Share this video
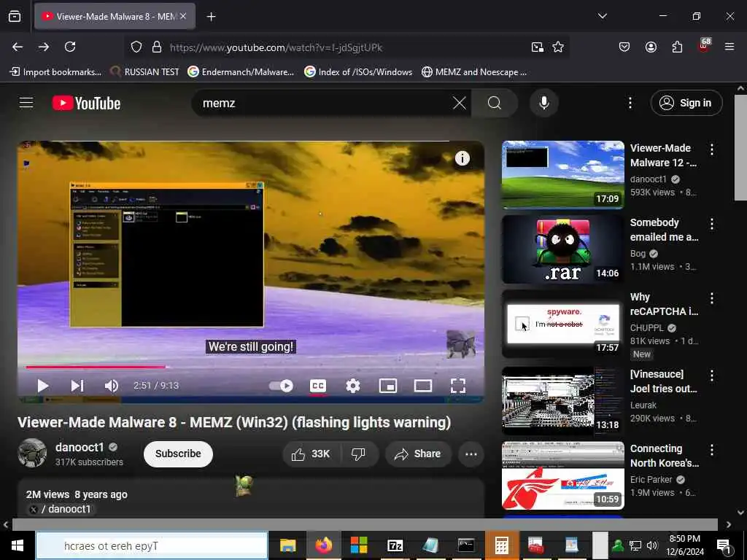 pos(417,454)
